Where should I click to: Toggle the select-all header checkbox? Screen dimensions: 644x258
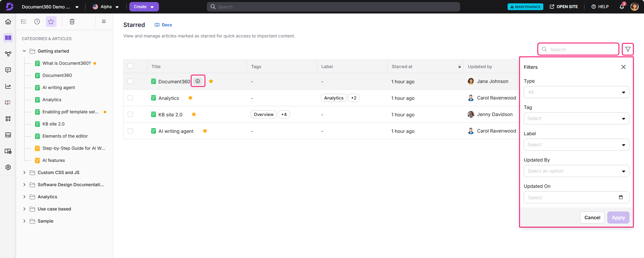pos(130,66)
